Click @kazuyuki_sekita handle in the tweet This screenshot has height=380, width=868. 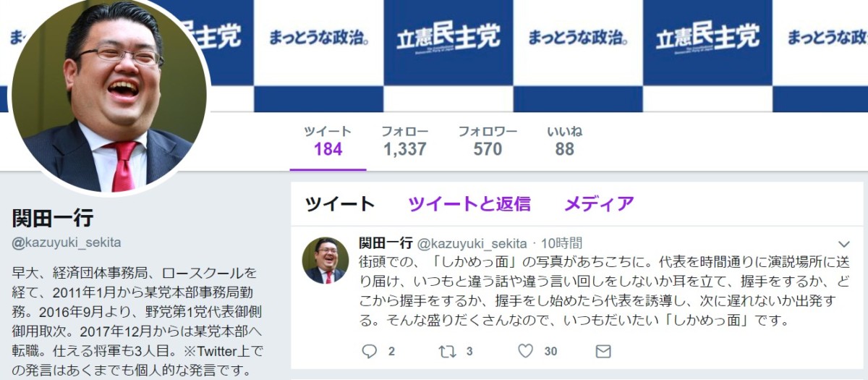pos(472,243)
